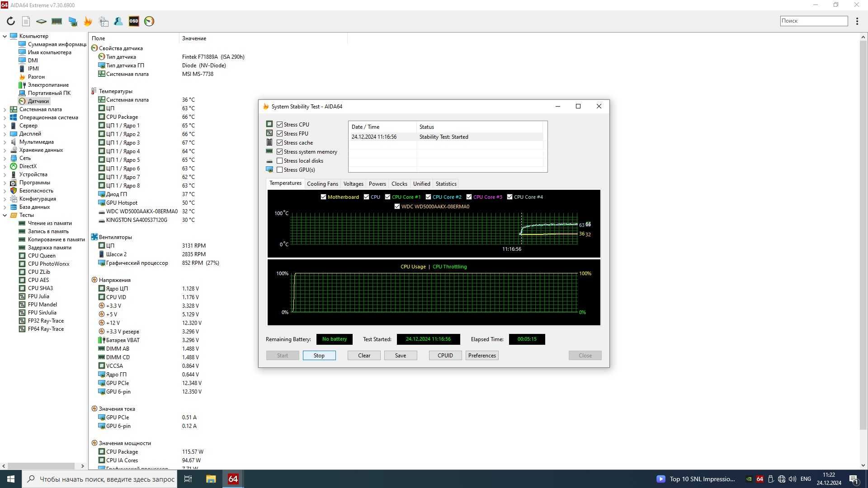868x488 pixels.
Task: Select Электропитание in the sidebar tree
Action: 48,85
